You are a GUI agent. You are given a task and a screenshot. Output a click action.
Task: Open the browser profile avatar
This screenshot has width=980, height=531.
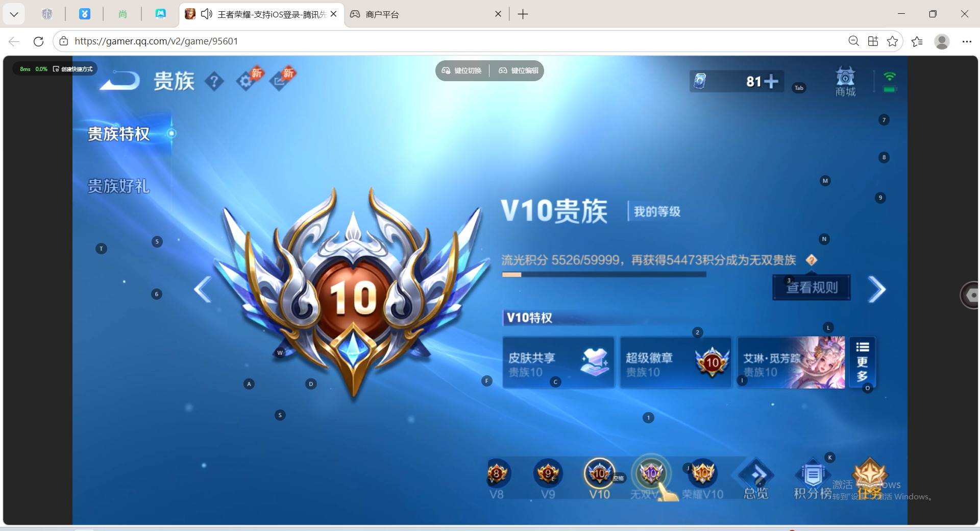coord(942,41)
